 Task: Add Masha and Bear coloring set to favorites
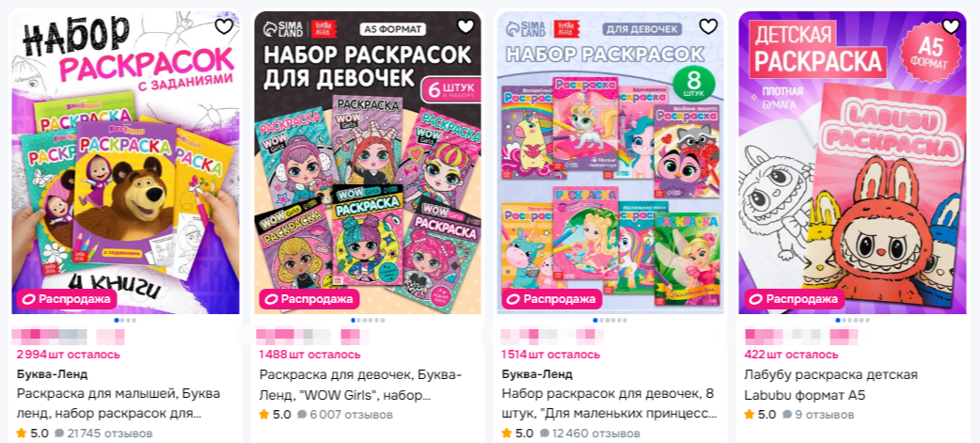coord(224,26)
